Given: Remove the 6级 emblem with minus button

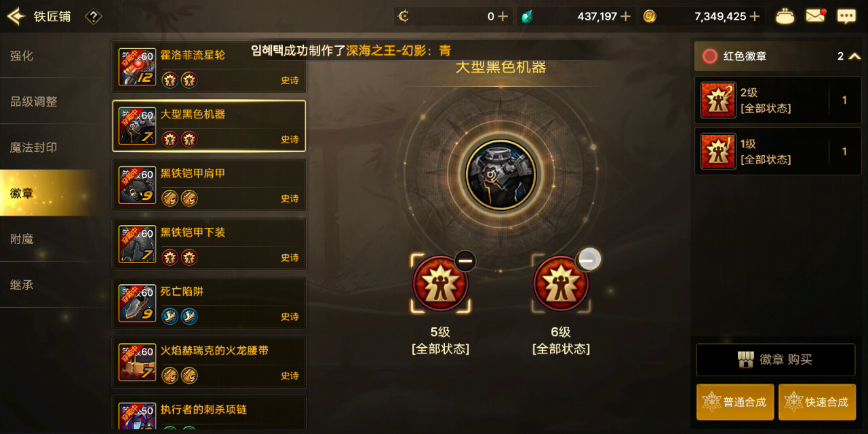Looking at the screenshot, I should coord(589,259).
